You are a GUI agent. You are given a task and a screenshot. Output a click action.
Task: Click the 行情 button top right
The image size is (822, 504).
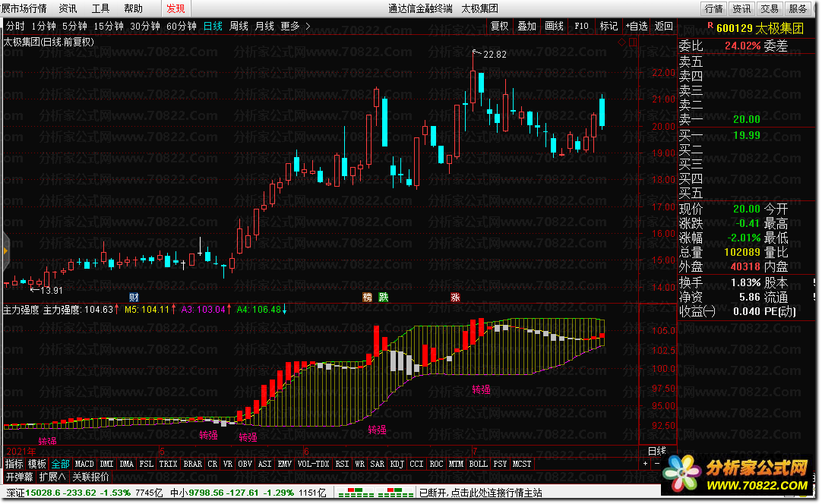coord(713,8)
